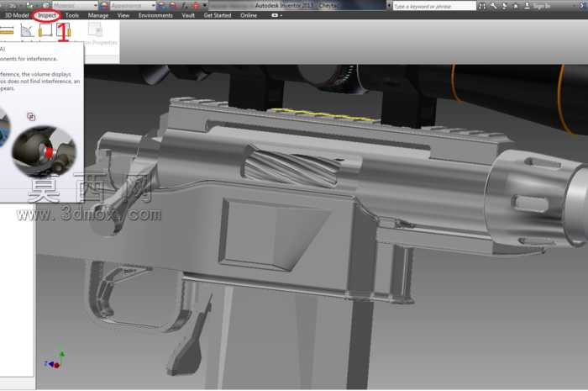Click the 3D axis indicator
588x391 pixels.
pyautogui.click(x=55, y=361)
